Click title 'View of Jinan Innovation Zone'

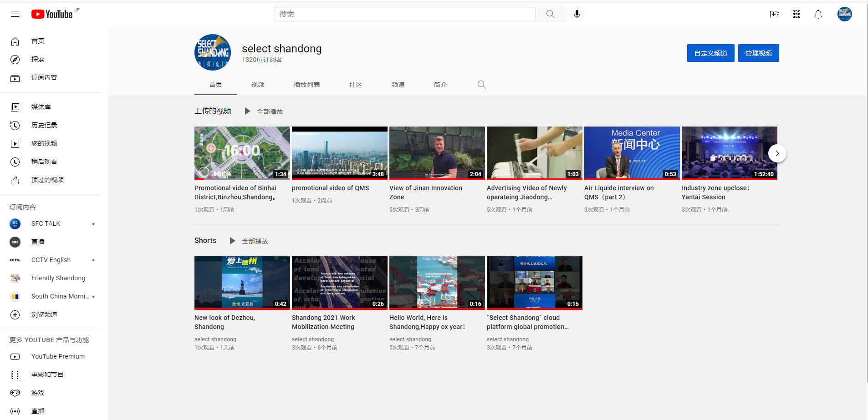(x=426, y=192)
